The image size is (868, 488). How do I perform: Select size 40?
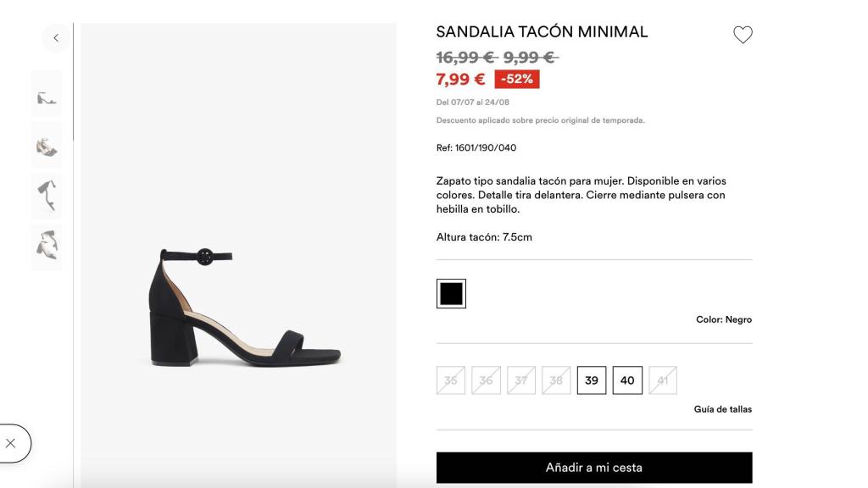(x=626, y=380)
